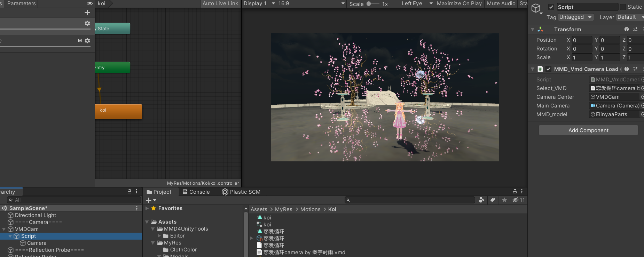
Task: Navigate to MyRes in the Project breadcrumb
Action: pyautogui.click(x=284, y=209)
